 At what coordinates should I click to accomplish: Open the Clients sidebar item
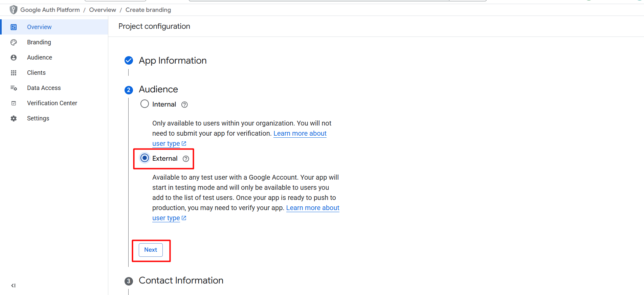coord(54,73)
